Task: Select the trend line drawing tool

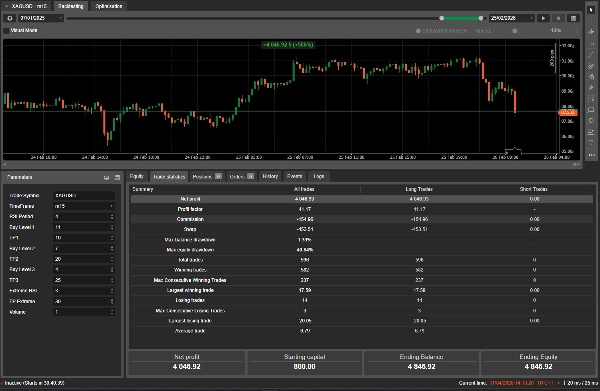Action: click(x=591, y=55)
